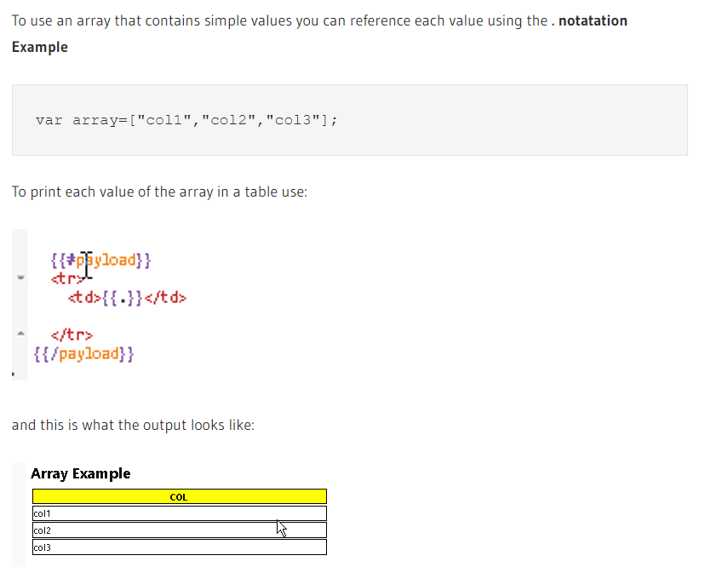Click the <td>{{.}}</td> code line

click(126, 298)
